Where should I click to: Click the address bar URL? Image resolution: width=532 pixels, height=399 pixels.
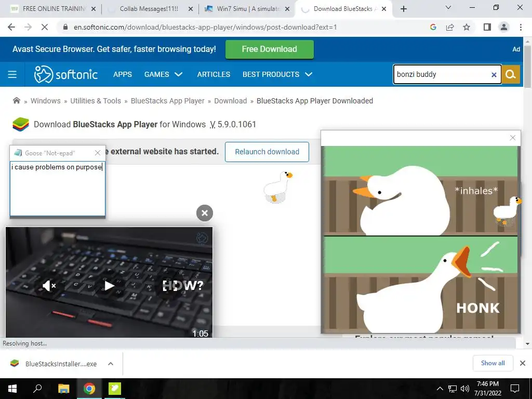(205, 27)
